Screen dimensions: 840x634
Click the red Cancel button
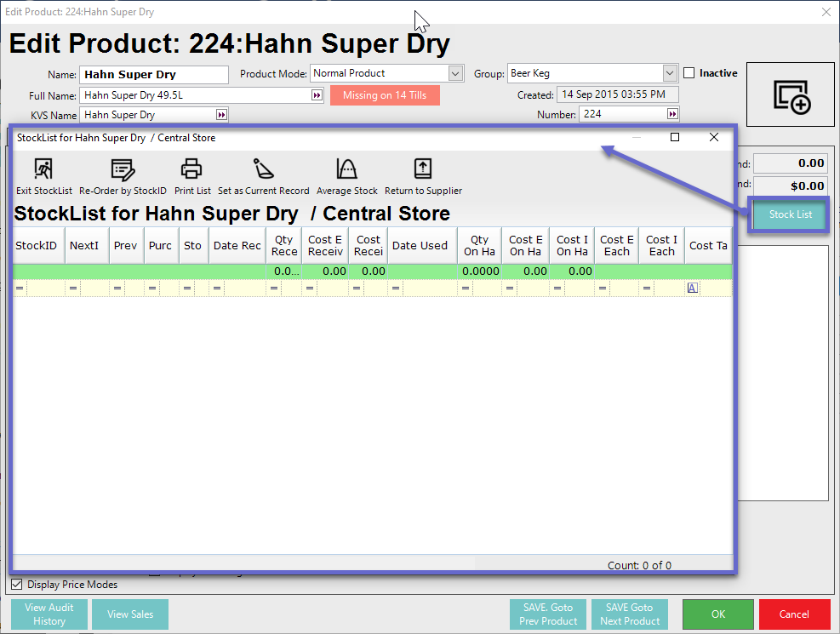coord(794,614)
